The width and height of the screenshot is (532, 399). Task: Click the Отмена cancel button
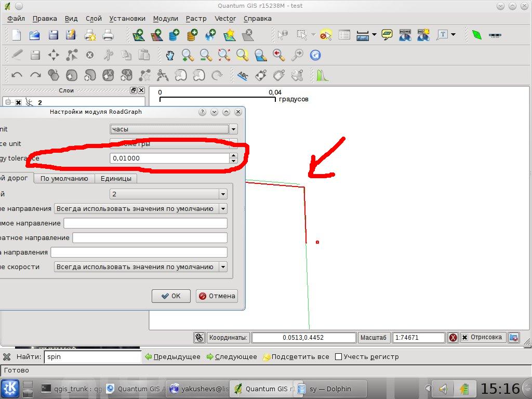(x=217, y=296)
